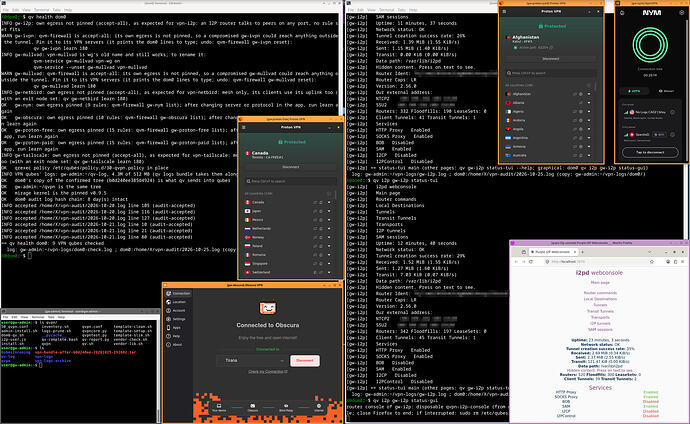
Task: Expand Argentina servers in paid Proton list
Action: click(x=589, y=138)
